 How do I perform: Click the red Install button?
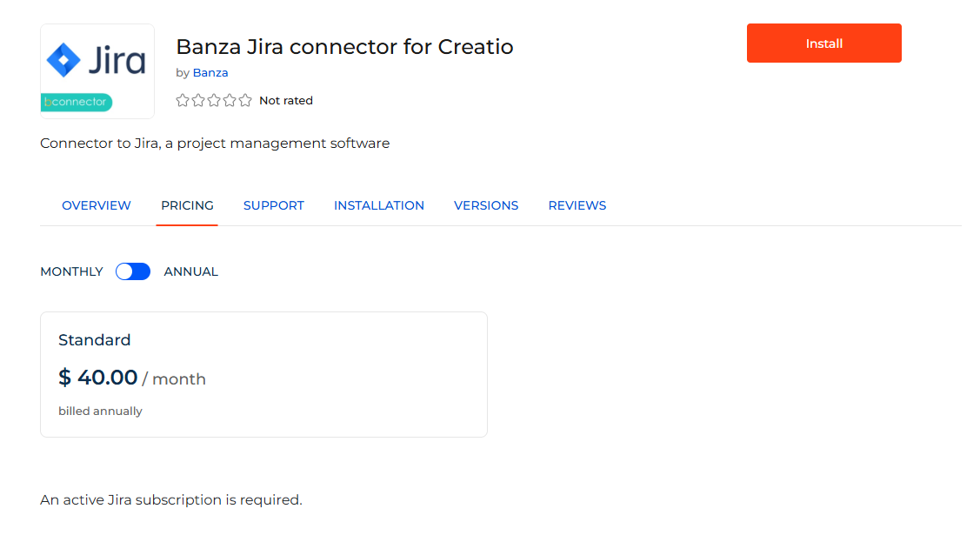coord(823,43)
